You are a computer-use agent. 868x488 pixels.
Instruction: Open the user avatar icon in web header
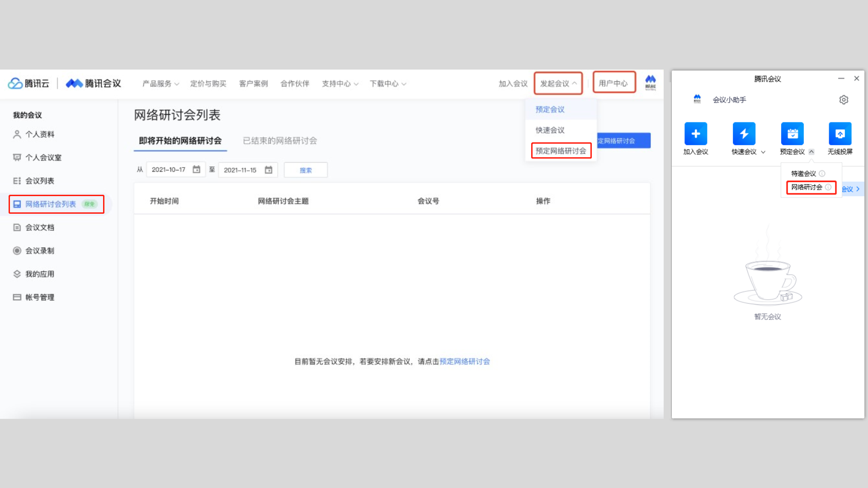pyautogui.click(x=650, y=83)
